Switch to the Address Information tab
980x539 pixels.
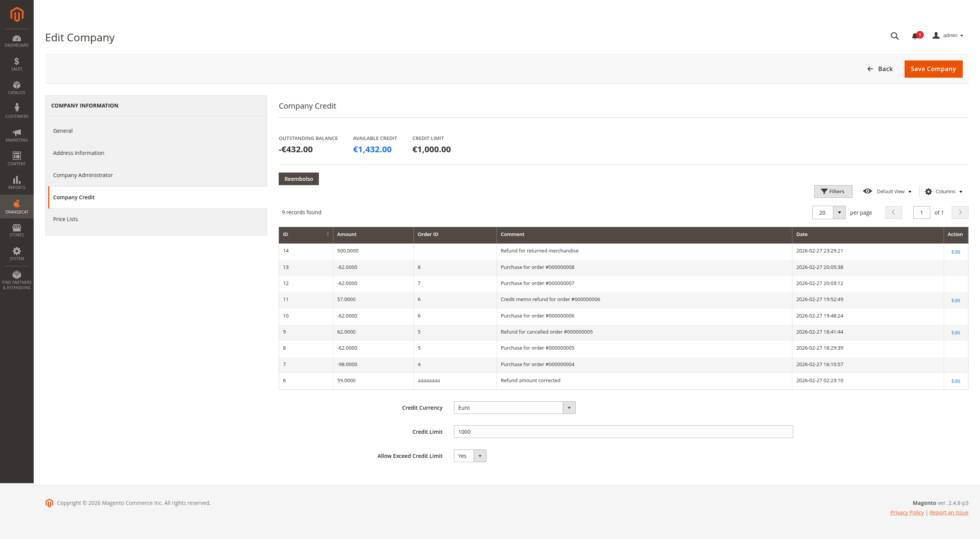pyautogui.click(x=78, y=153)
